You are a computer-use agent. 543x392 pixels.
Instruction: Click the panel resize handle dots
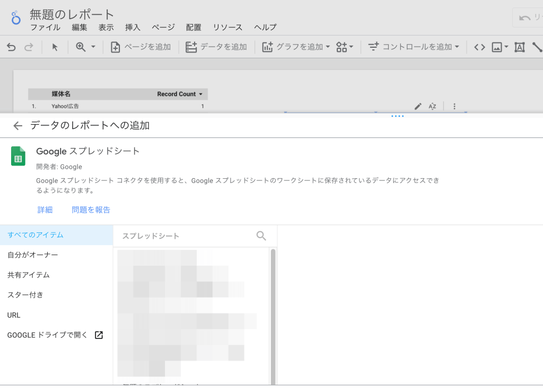tap(398, 116)
